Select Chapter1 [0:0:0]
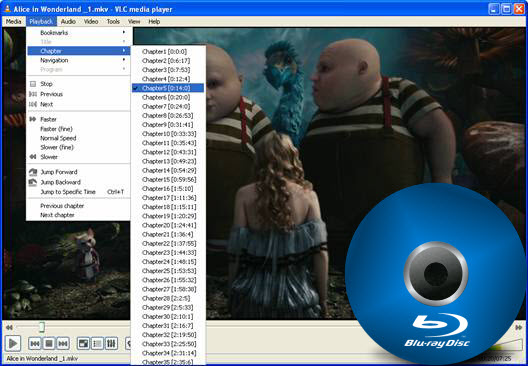This screenshot has height=366, width=528. [x=168, y=52]
